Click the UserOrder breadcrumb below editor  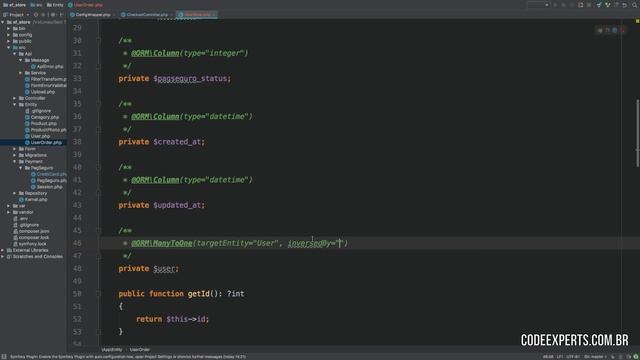point(140,350)
